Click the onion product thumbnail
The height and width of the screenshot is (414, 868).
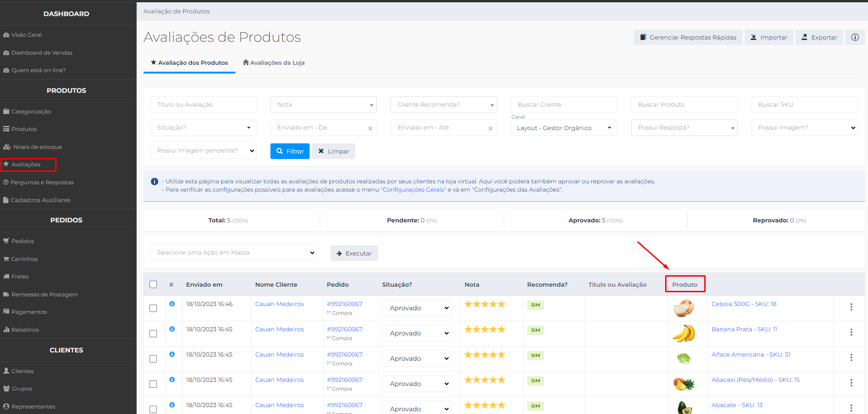coord(684,308)
